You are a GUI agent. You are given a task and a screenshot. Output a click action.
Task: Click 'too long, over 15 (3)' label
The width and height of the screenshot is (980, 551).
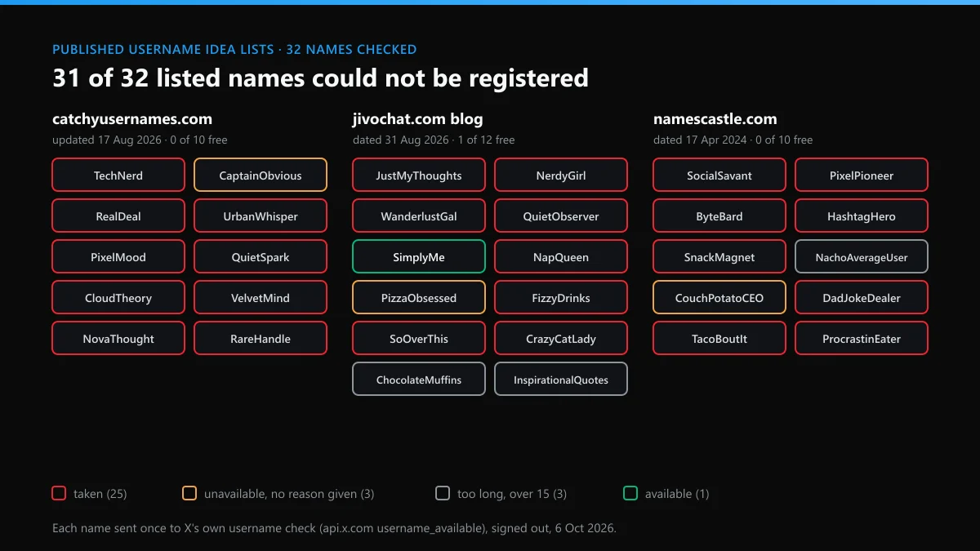[x=512, y=494]
